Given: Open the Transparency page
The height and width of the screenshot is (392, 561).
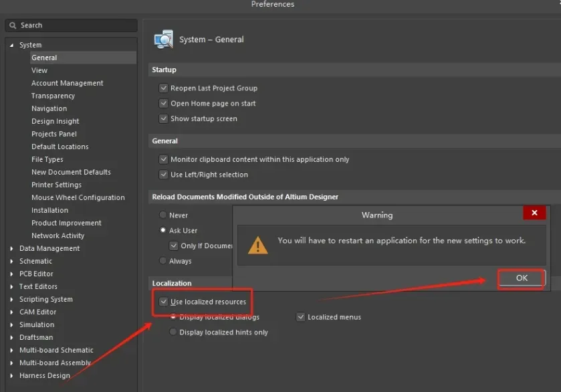Looking at the screenshot, I should 53,96.
